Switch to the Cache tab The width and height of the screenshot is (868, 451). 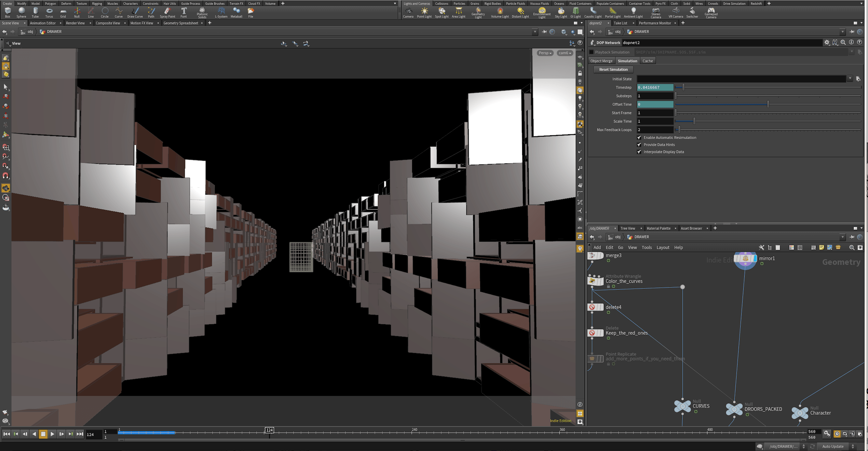tap(647, 61)
